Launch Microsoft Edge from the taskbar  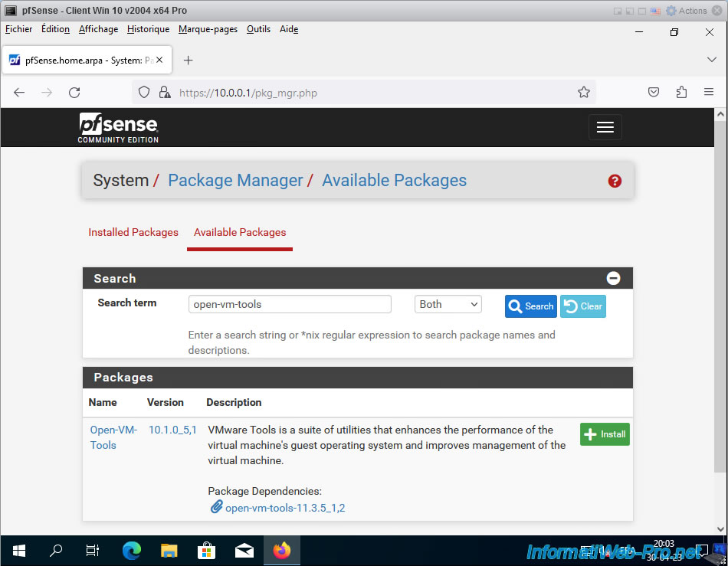(131, 551)
